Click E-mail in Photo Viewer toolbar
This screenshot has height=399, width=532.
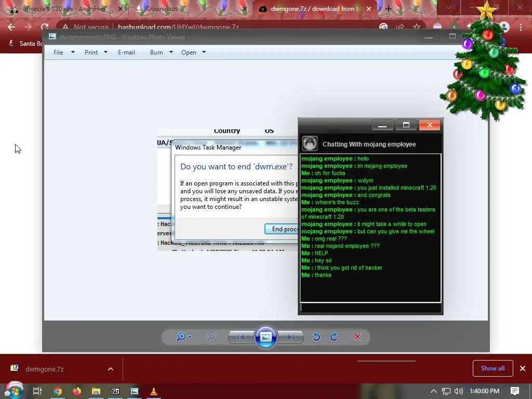(126, 52)
